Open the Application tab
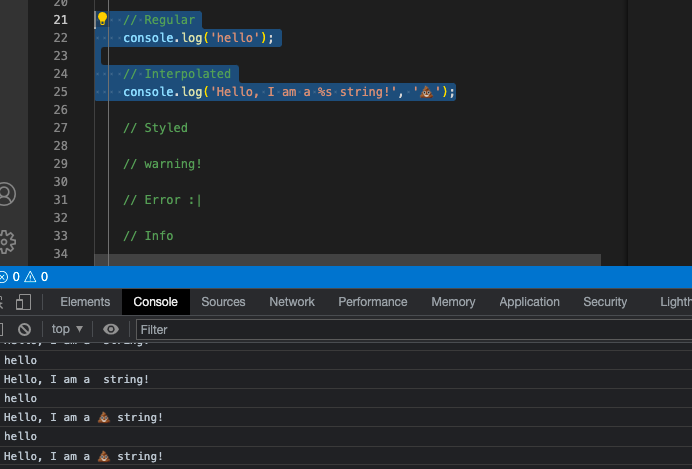Viewport: 692px width, 469px height. [529, 302]
